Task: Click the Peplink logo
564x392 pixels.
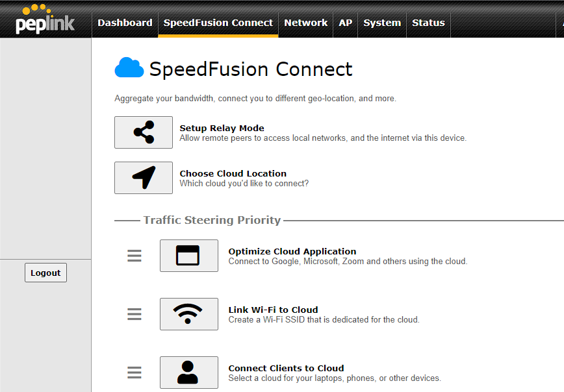Action: tap(45, 19)
